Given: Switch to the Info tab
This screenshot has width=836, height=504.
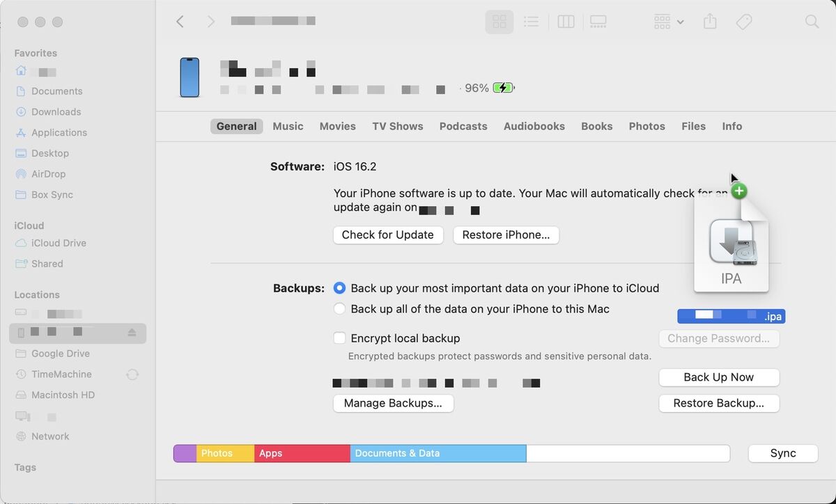Looking at the screenshot, I should [731, 126].
